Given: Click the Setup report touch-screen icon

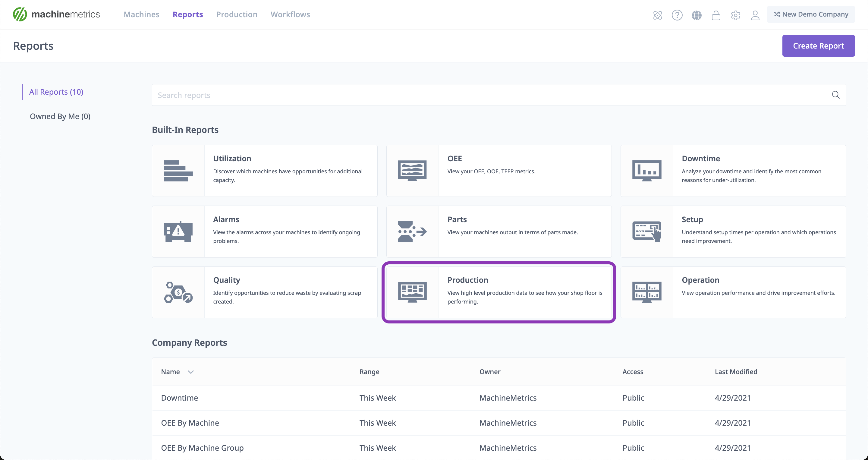Looking at the screenshot, I should tap(646, 232).
